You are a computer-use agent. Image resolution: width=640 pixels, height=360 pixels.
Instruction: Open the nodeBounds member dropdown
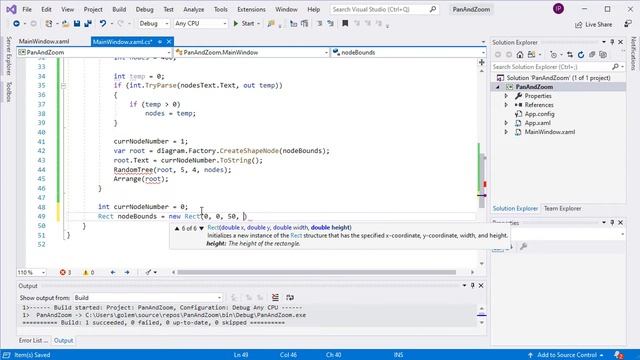[x=408, y=52]
